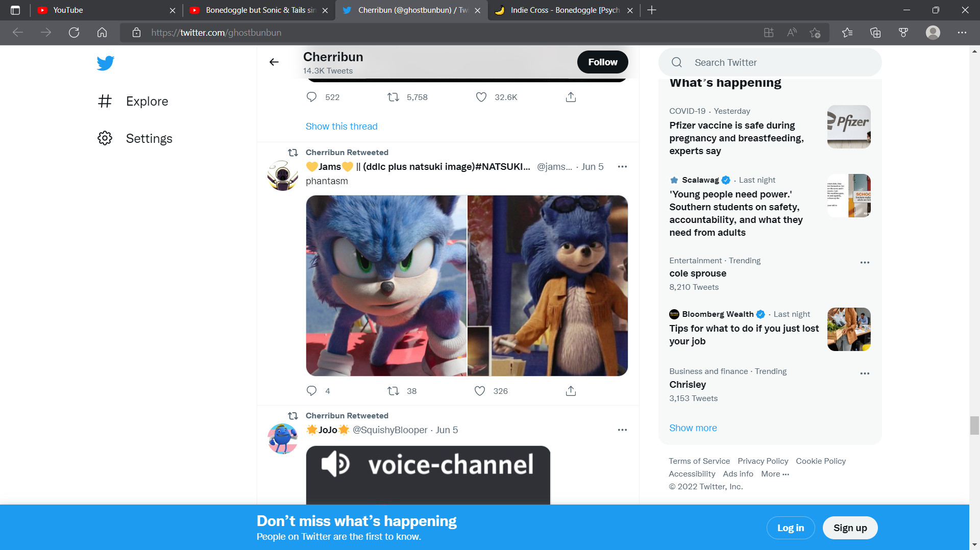This screenshot has height=550, width=980.
Task: Click the page vertical scrollbar thumb
Action: click(974, 426)
